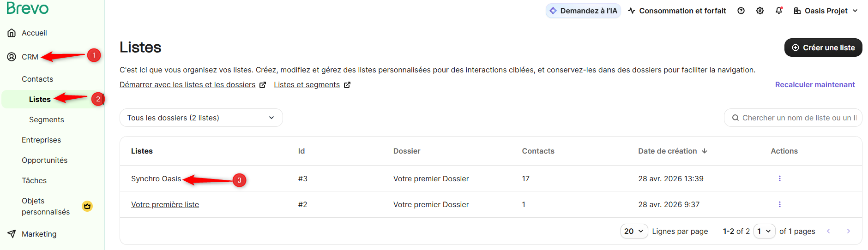Viewport: 868px width, 250px height.
Task: Expand the Tous les dossiers dropdown
Action: [x=201, y=118]
